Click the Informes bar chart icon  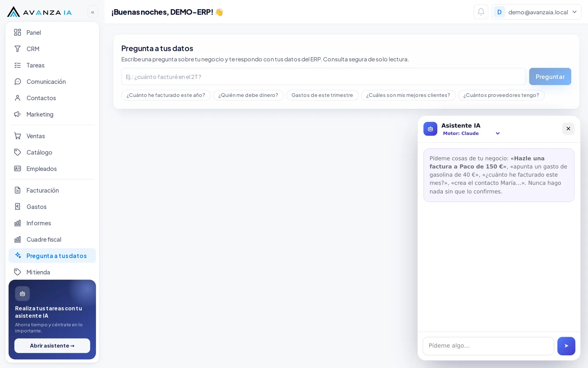pos(17,223)
